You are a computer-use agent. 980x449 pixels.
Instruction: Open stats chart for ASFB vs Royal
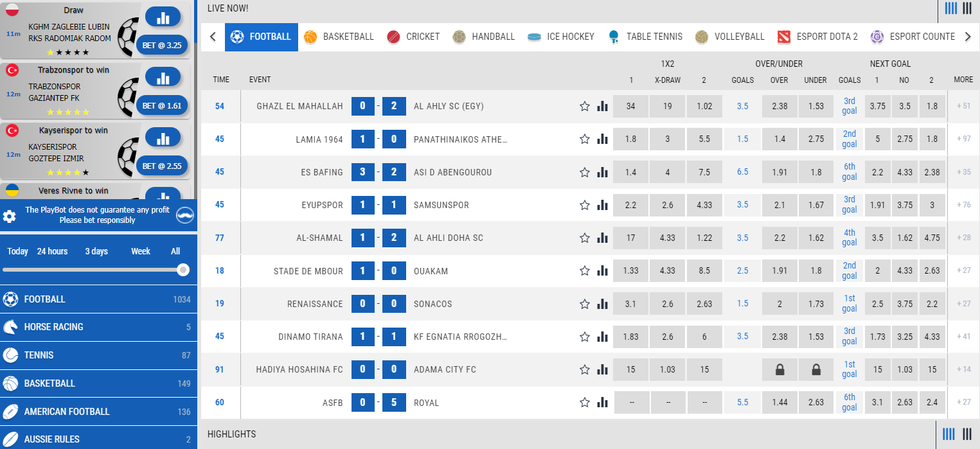pyautogui.click(x=603, y=403)
